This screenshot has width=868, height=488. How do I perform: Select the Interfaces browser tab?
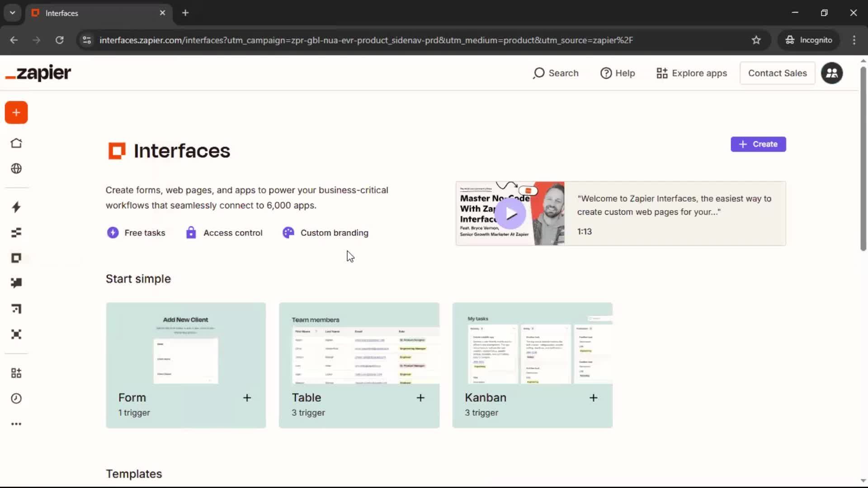coord(99,13)
